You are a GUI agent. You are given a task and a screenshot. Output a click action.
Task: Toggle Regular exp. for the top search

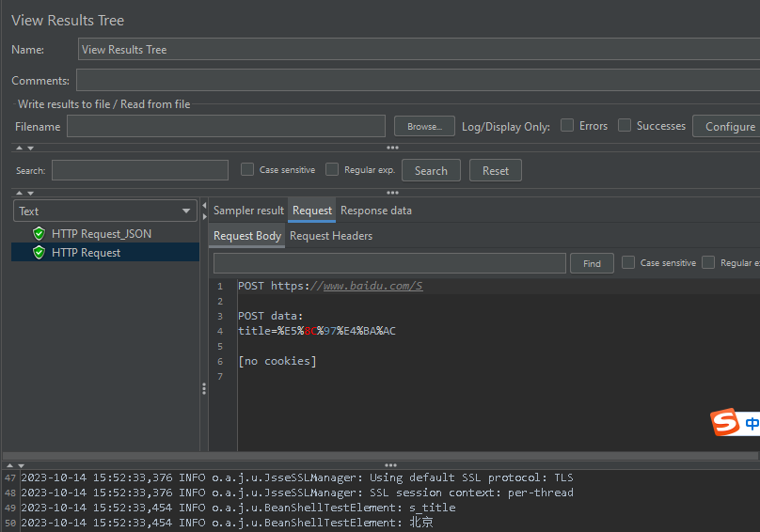tap(332, 169)
